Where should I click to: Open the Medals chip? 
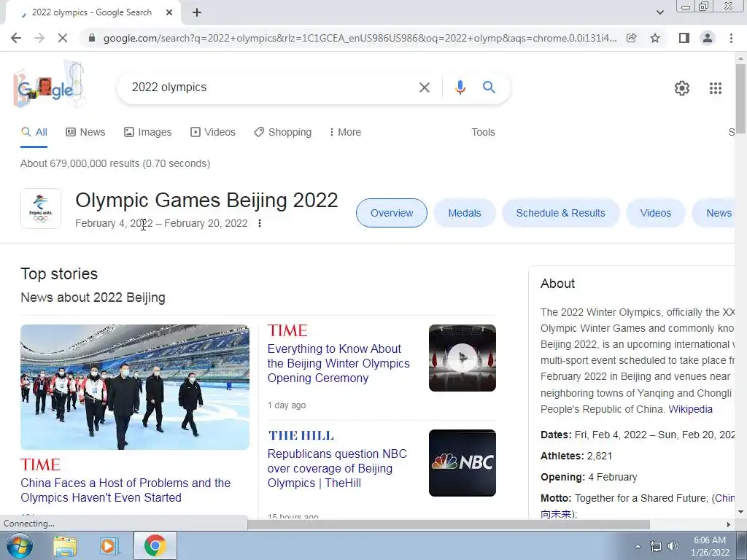[465, 213]
